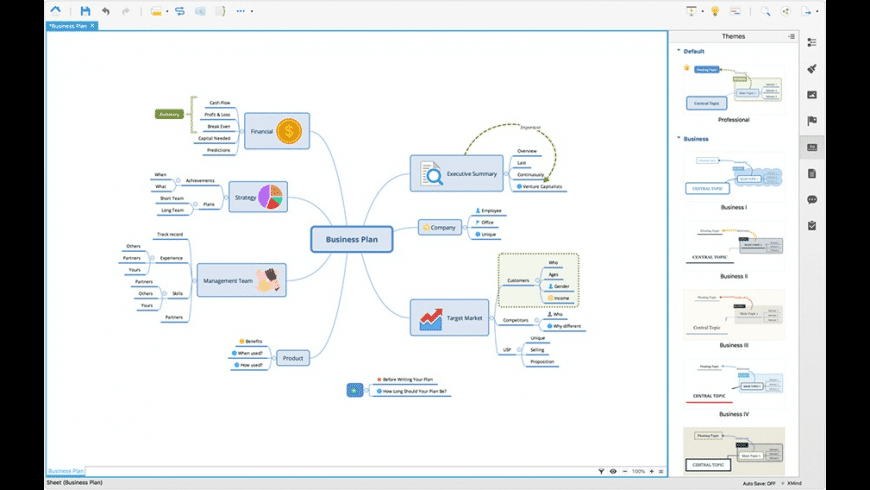Open the Format paintbrush sidebar panel

(812, 69)
